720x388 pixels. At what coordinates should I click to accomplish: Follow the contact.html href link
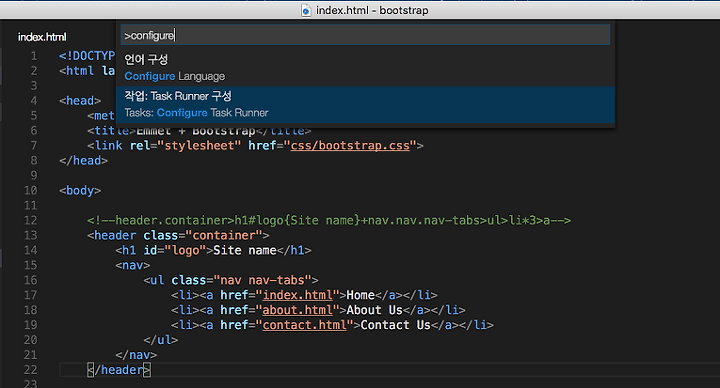click(304, 325)
